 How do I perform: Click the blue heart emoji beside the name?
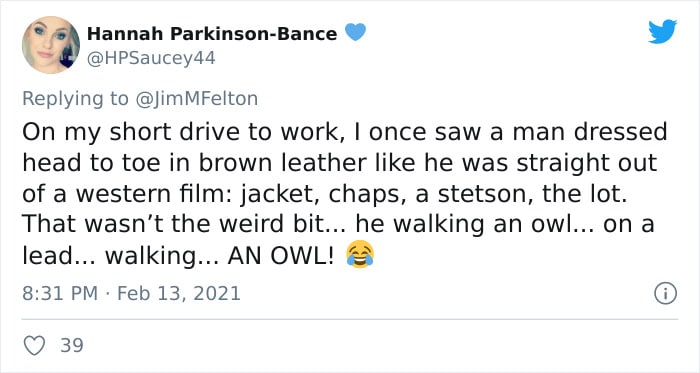(355, 32)
